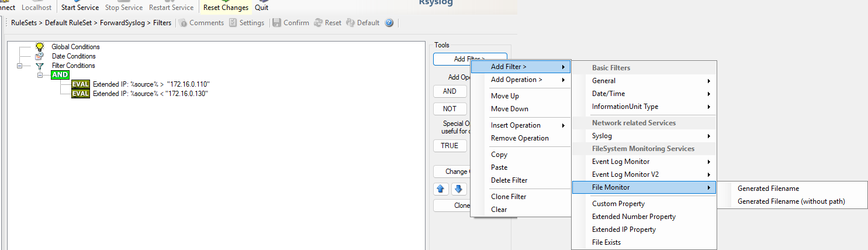This screenshot has height=250, width=868.
Task: Click the RuleSets breadcrumb path text
Action: click(91, 23)
